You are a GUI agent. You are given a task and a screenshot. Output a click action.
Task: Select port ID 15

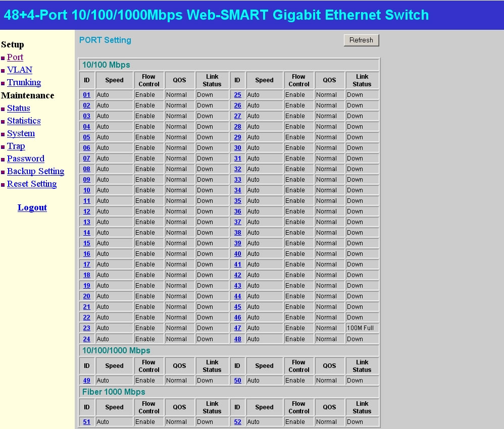tap(87, 243)
